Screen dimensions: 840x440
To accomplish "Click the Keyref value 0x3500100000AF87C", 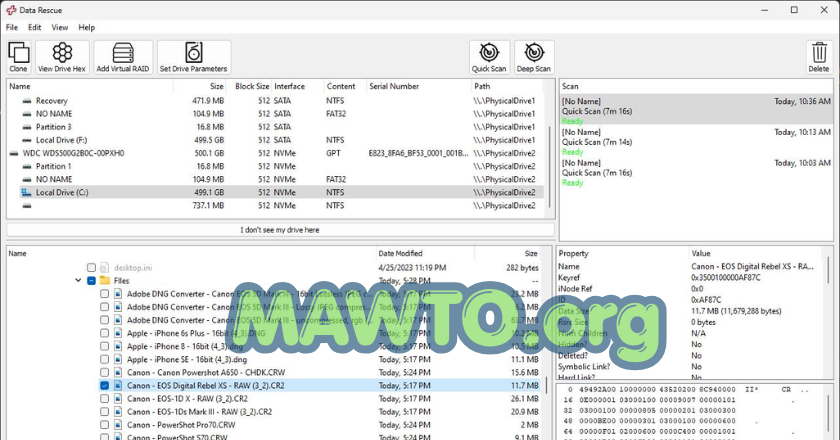I will pos(725,278).
